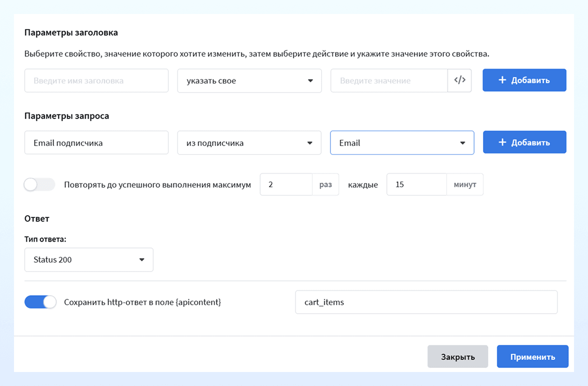
Task: Apply settings with Применить
Action: [x=532, y=357]
